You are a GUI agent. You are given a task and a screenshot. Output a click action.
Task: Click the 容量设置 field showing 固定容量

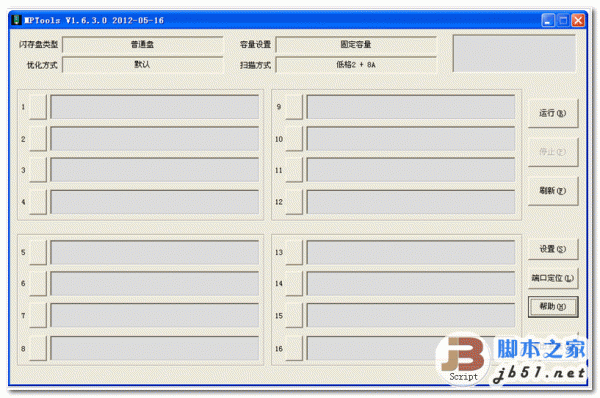(x=356, y=44)
